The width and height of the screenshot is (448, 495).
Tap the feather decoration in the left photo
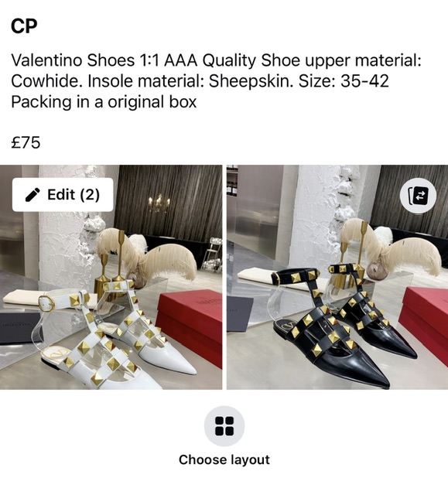coord(149,256)
